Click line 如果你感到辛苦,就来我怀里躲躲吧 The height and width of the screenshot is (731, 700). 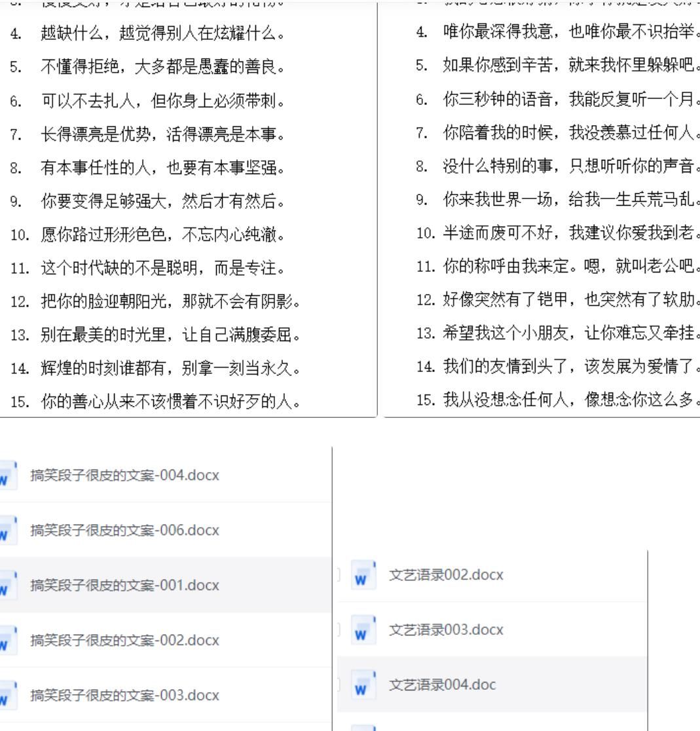[x=572, y=66]
